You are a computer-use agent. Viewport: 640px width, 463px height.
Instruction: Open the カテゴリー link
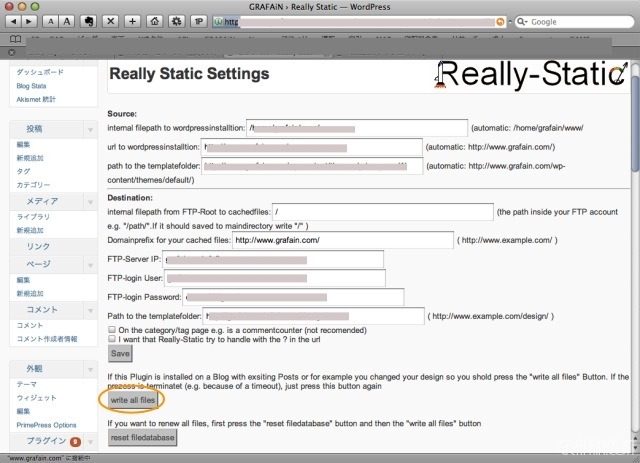click(x=33, y=185)
